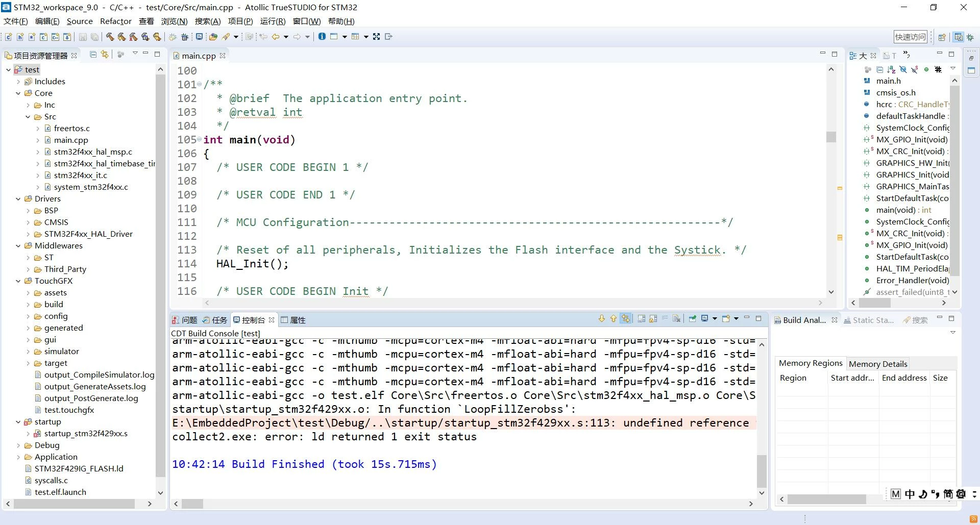980x525 pixels.
Task: Collapse the Core folder
Action: (x=18, y=93)
